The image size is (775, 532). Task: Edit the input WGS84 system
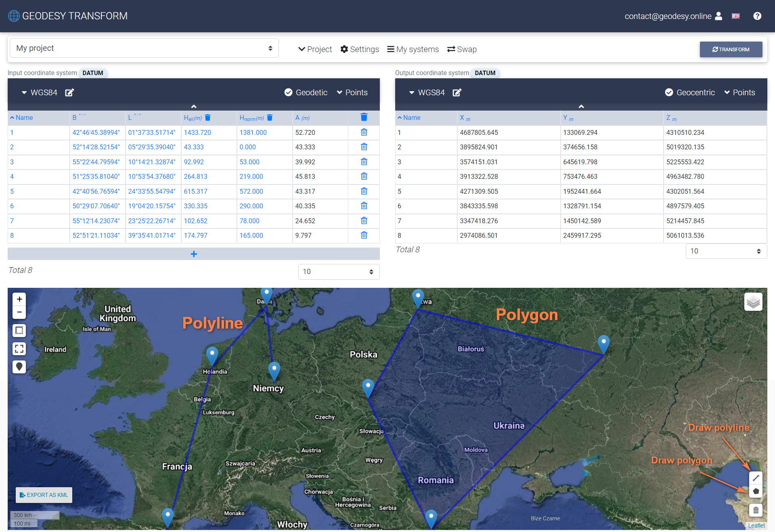69,92
